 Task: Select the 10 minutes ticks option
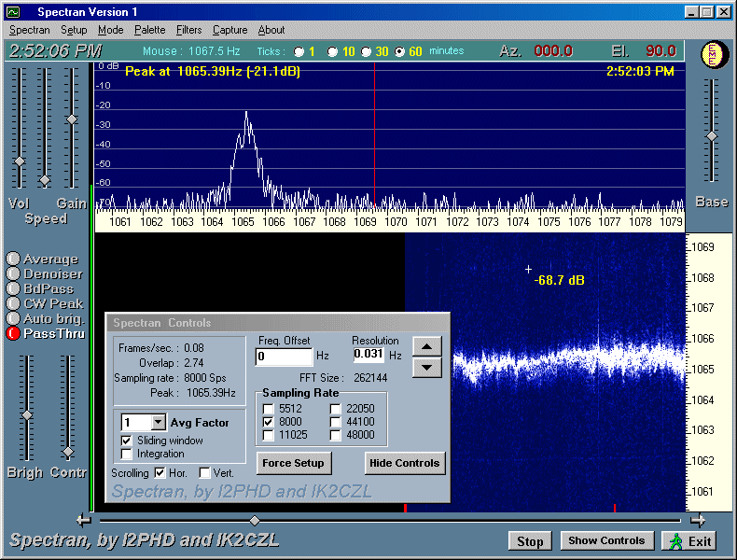click(332, 51)
